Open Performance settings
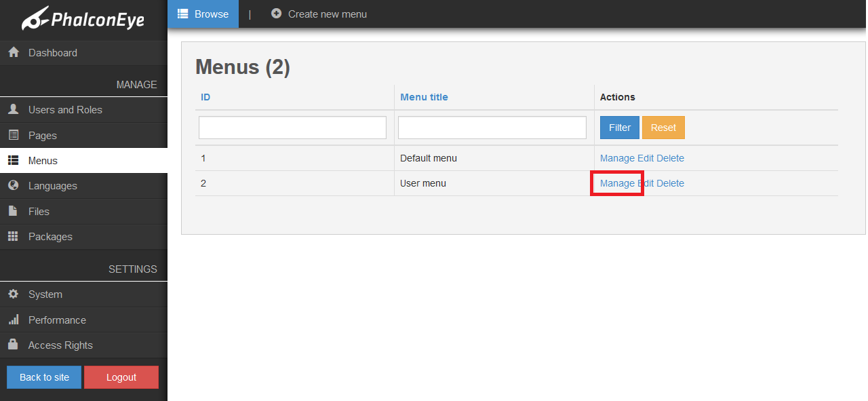 (83, 320)
